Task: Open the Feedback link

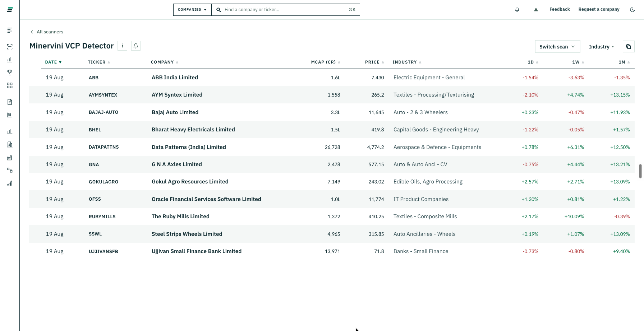Action: click(x=560, y=9)
